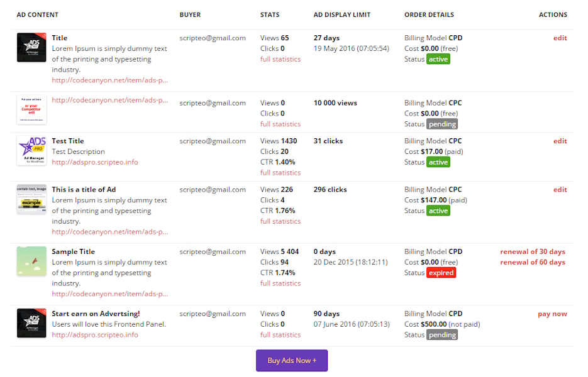Select 'renewal of 60 days' option
Viewport: 588px width, 377px height.
[532, 262]
